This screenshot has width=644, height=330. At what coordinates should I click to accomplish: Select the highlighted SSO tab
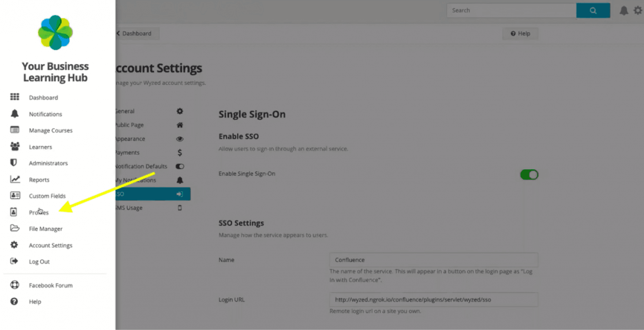coord(153,194)
